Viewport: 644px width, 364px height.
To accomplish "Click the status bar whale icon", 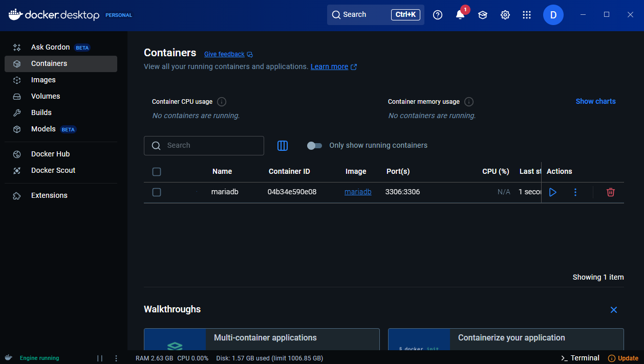I will (x=9, y=358).
